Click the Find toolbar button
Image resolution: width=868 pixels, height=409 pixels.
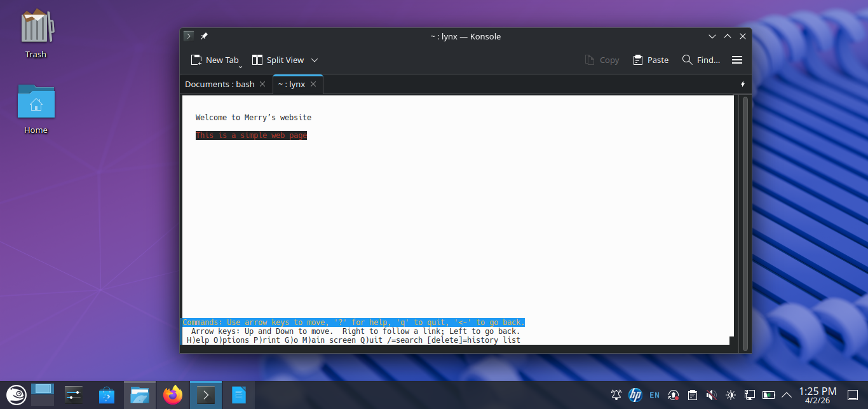pos(701,60)
